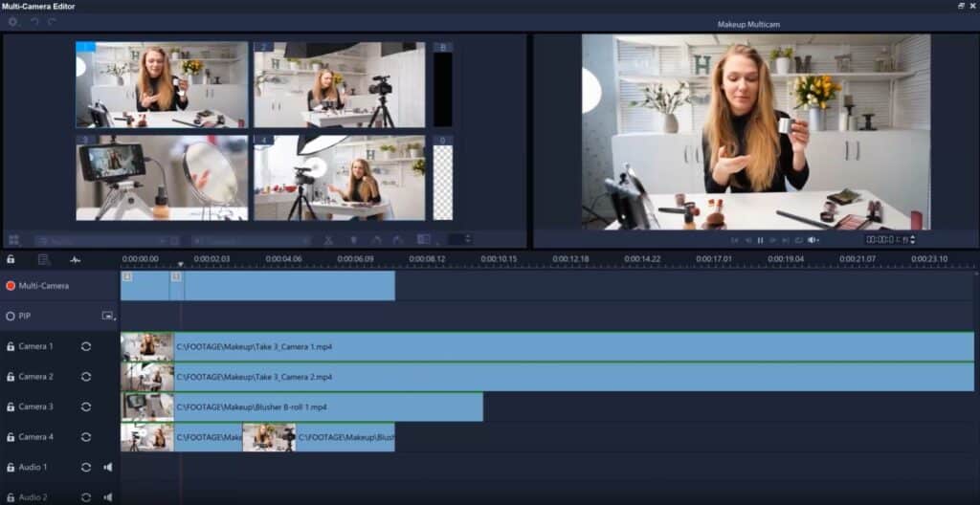
Task: Select the Multi-Camera record radio button
Action: pyautogui.click(x=10, y=286)
